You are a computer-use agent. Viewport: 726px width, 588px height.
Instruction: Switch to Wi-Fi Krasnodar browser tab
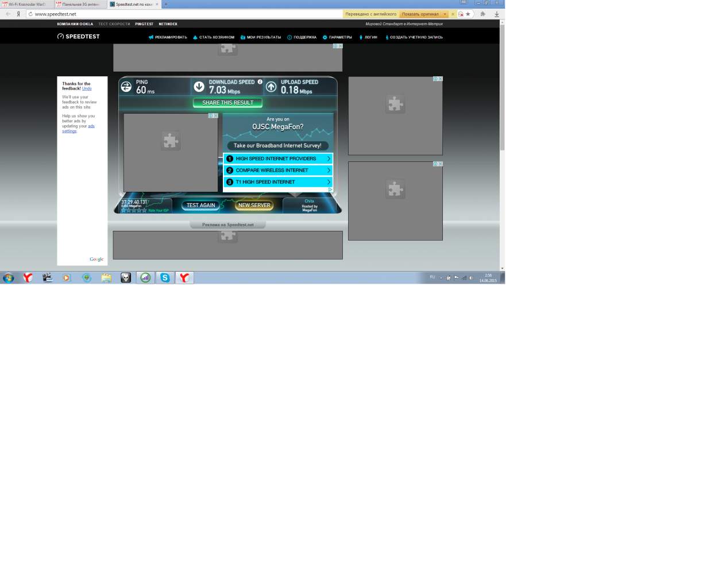pos(26,4)
